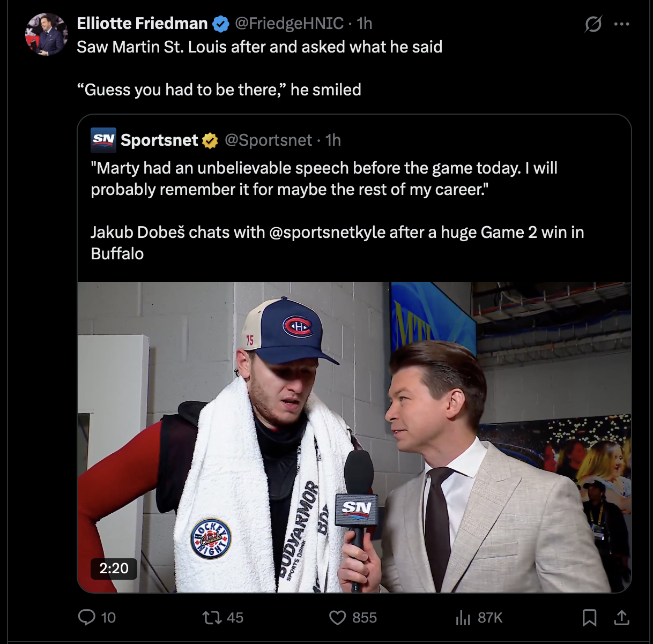Open the @Sportsnet handle link
The width and height of the screenshot is (653, 644).
pyautogui.click(x=268, y=140)
